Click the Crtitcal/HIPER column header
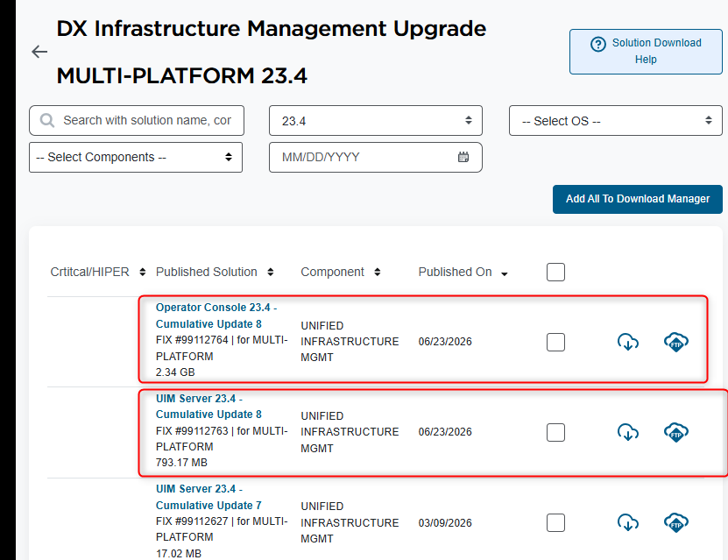The width and height of the screenshot is (728, 560). 89,272
